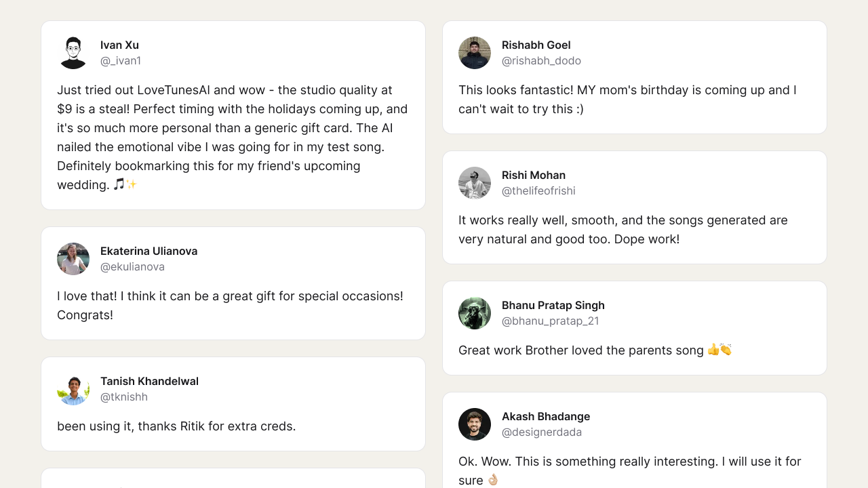Open the @bhanu_pratap_21 handle
The height and width of the screenshot is (488, 868).
pos(550,321)
